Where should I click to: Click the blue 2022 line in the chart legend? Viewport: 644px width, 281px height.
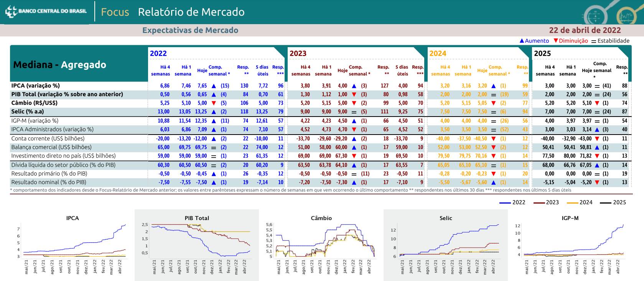coord(505,202)
